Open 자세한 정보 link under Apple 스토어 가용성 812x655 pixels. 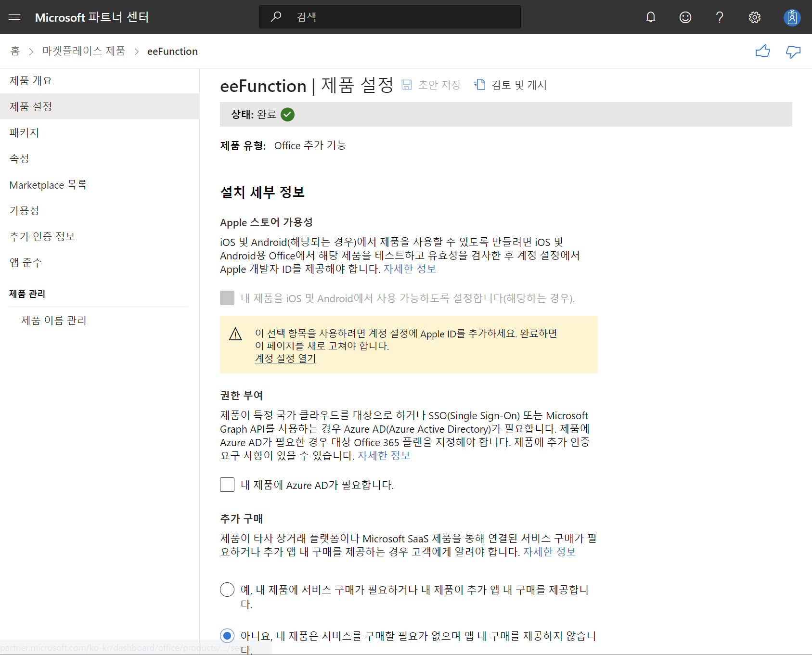point(410,269)
